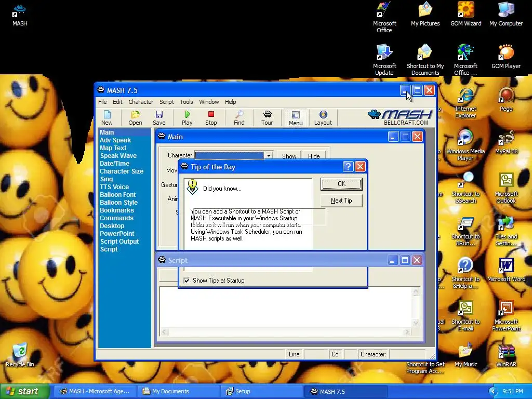This screenshot has height=399, width=532.
Task: Open TTS Voice in the side panel
Action: [x=114, y=187]
